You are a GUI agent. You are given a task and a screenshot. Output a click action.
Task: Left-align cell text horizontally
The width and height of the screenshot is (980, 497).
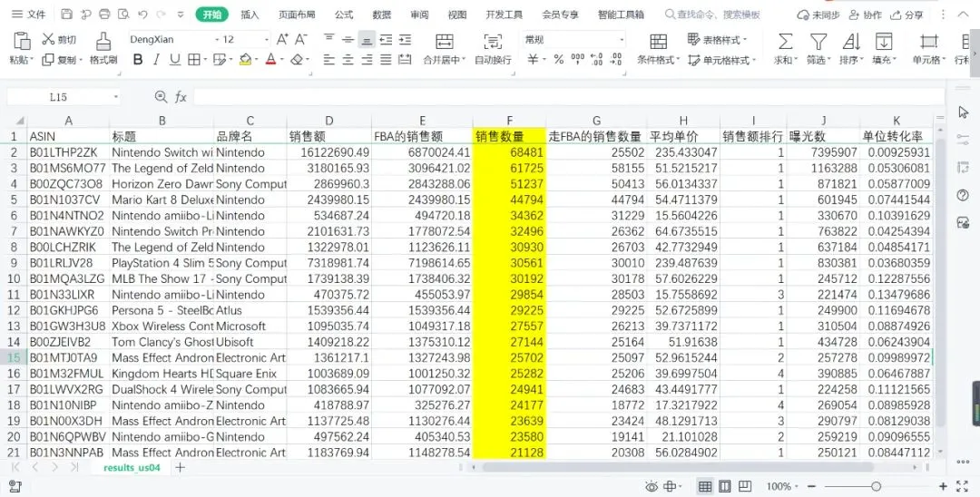pos(329,59)
